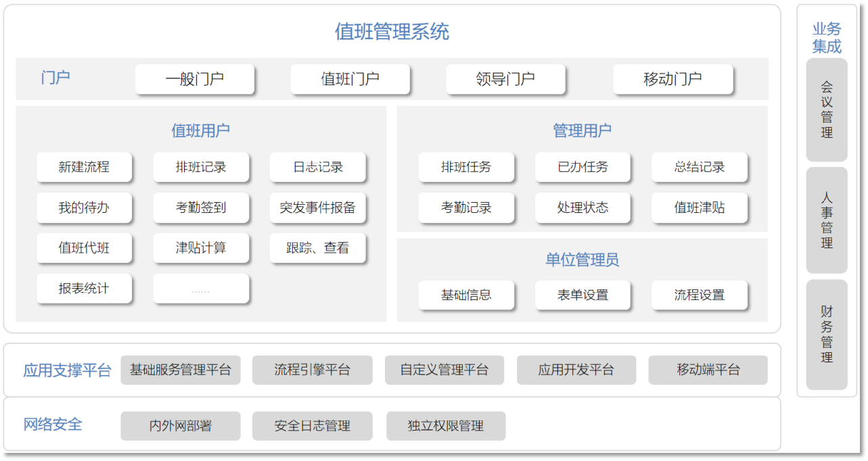
Task: Open 我的待办 list
Action: click(x=84, y=208)
